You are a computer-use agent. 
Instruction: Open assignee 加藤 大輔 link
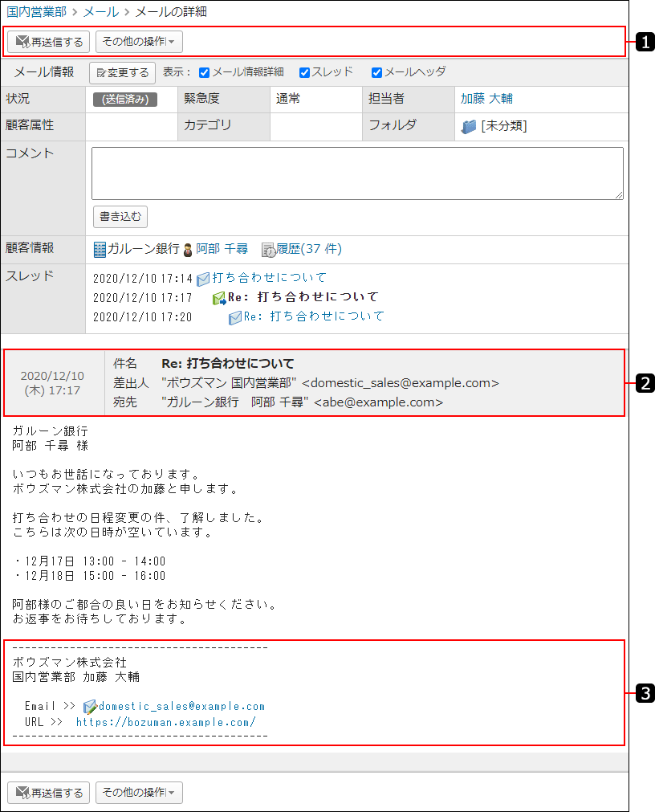tap(486, 99)
